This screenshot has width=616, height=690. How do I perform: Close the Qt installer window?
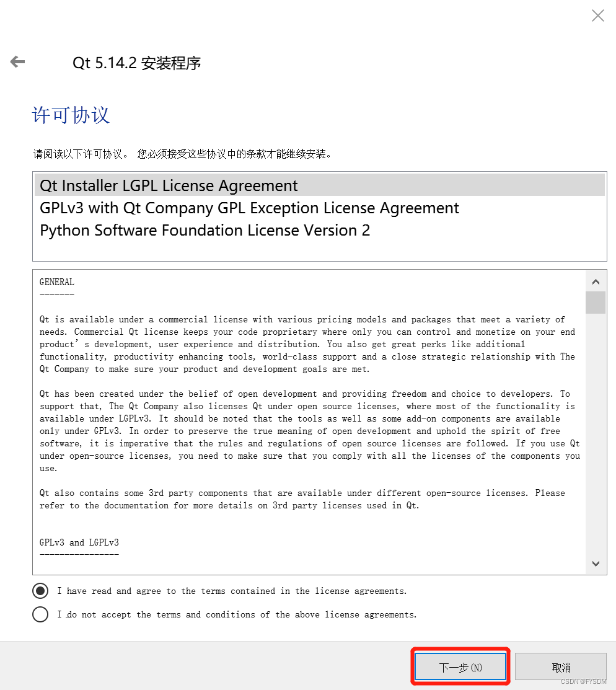597,16
